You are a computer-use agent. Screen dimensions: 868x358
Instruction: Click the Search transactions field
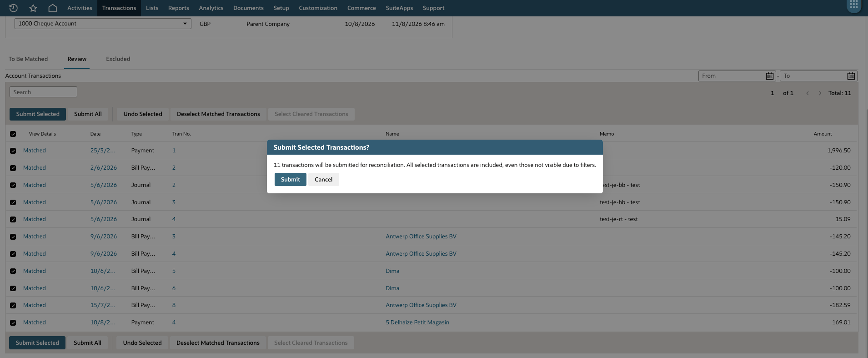(43, 92)
